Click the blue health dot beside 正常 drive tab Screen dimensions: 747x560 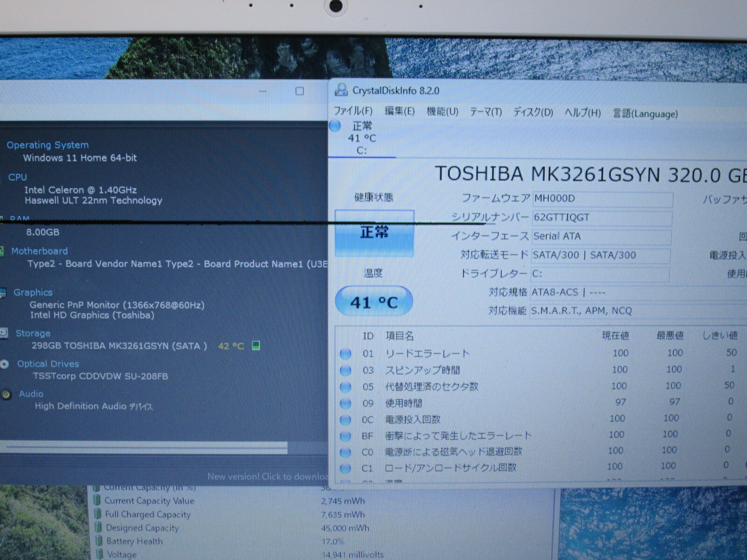point(335,126)
